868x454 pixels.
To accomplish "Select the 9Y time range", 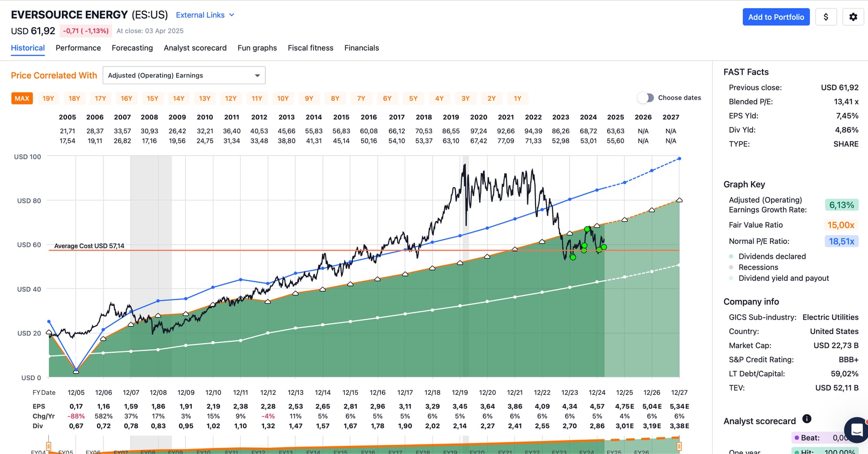I will point(309,99).
